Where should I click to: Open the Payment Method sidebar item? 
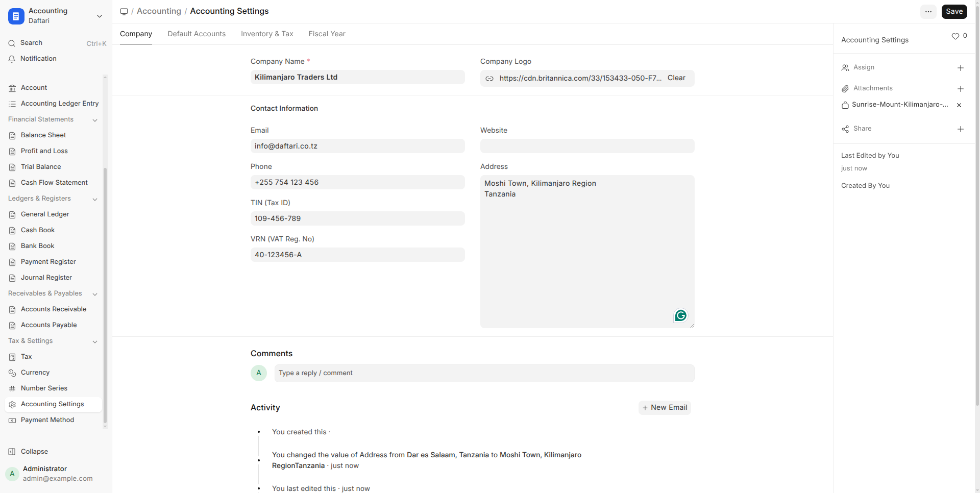pos(53,420)
